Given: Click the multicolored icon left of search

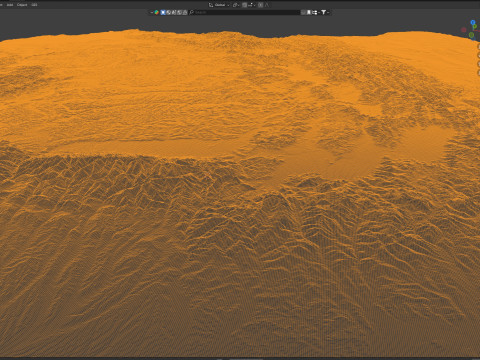Looking at the screenshot, I should (156, 12).
